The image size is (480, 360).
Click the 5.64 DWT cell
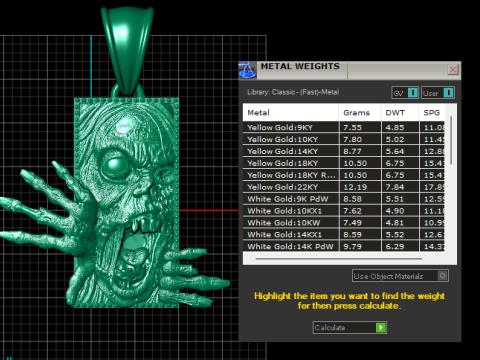[x=400, y=151]
